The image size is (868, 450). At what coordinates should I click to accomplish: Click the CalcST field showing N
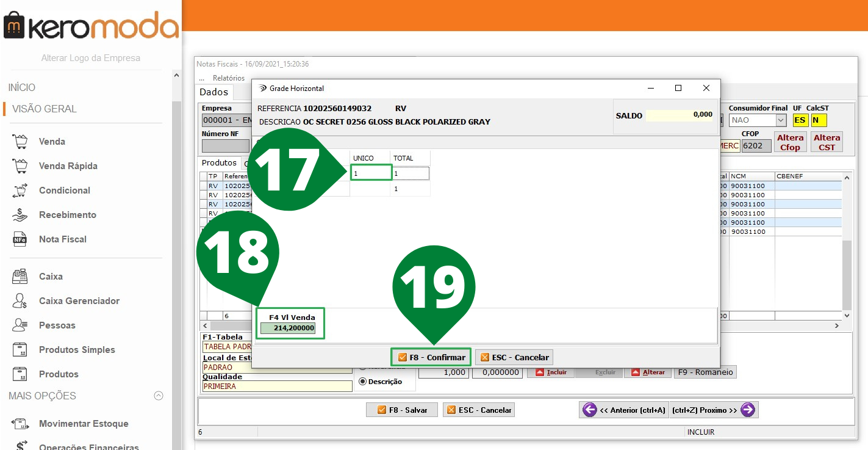[x=819, y=120]
